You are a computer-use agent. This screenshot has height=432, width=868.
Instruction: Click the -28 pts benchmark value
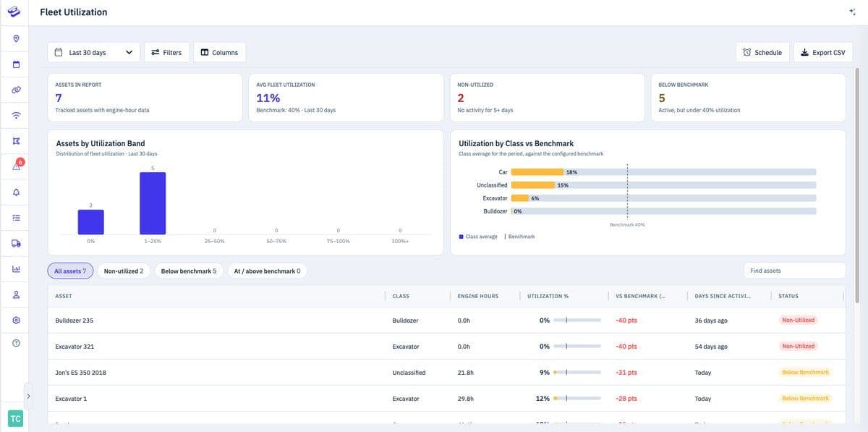[626, 399]
